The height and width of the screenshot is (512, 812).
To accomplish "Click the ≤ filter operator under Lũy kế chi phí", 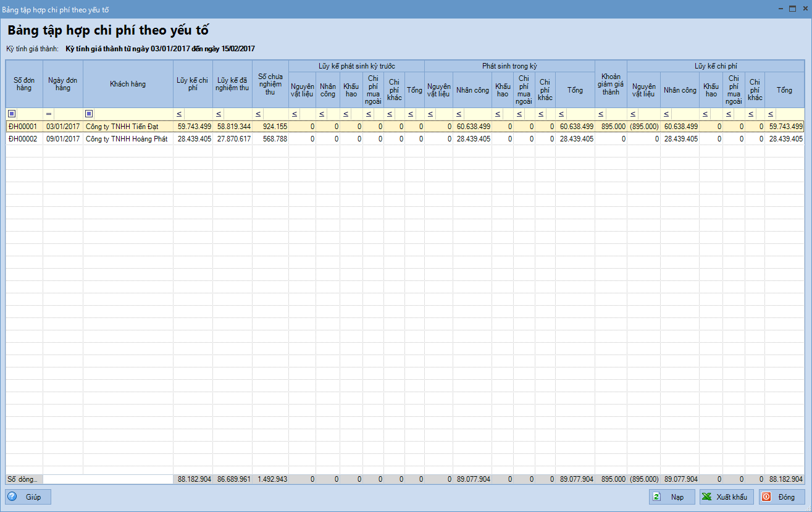I will click(x=178, y=114).
